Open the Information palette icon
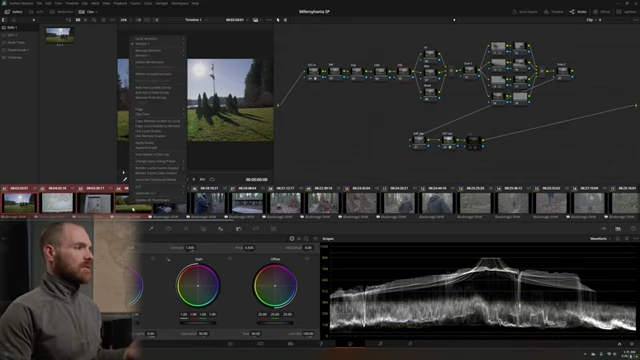This screenshot has height=360, width=640. pos(633,229)
